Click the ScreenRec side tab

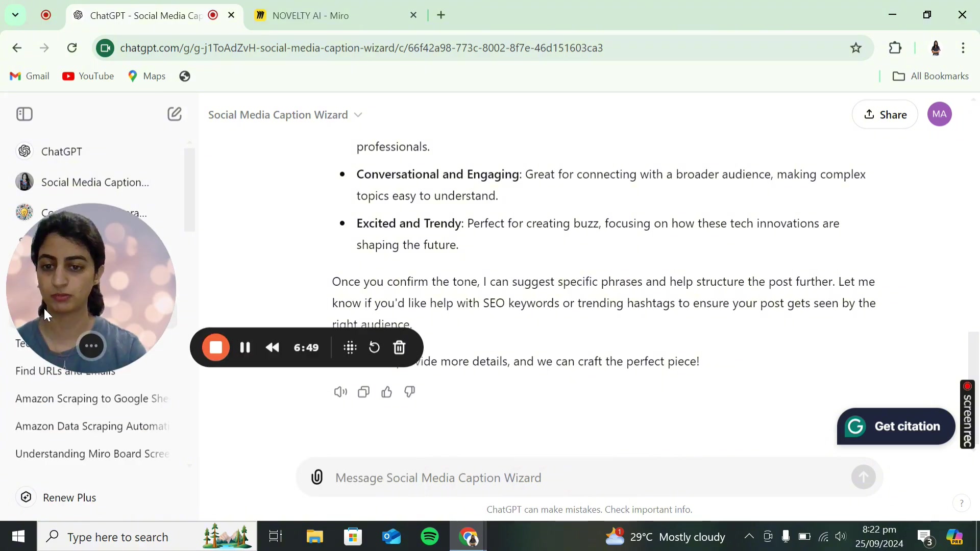point(967,414)
